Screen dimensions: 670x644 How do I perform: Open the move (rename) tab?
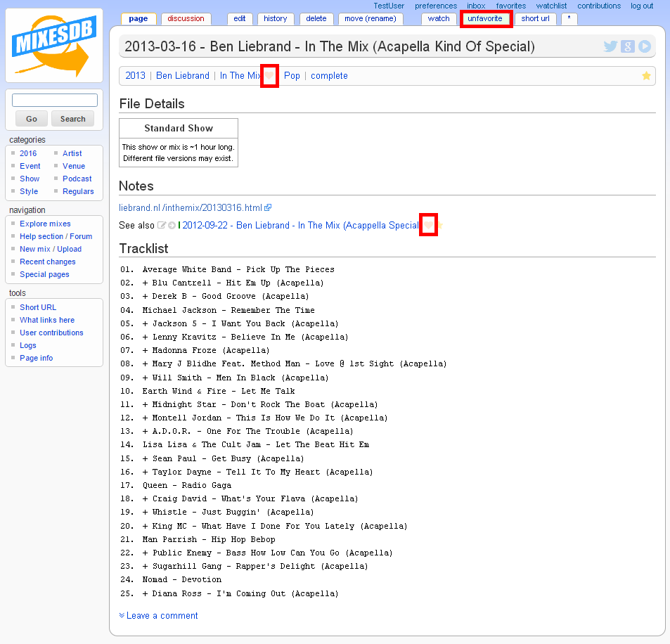371,19
